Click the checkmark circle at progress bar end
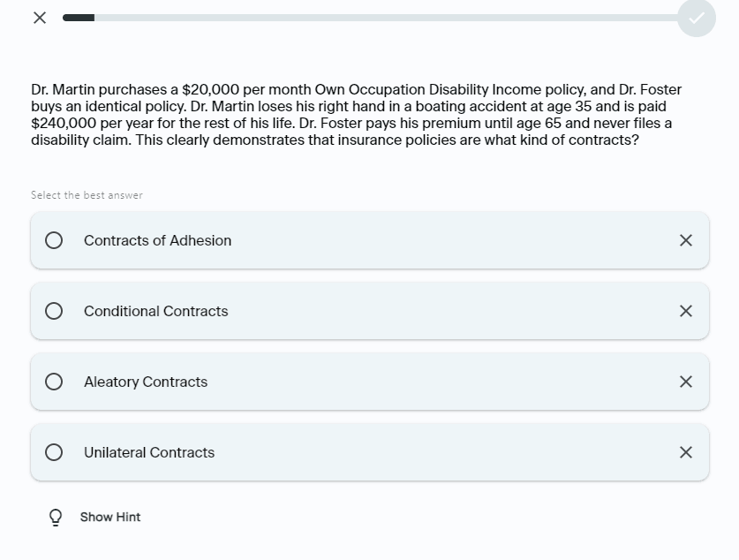This screenshot has height=560, width=739. pos(696,18)
